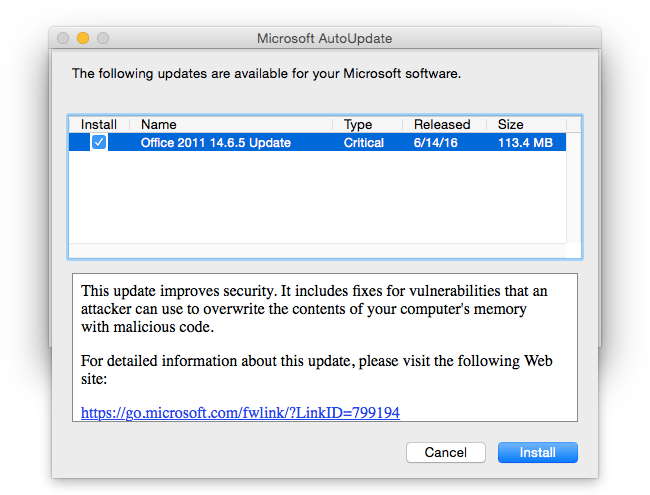Click the 113.4 MB size cell
The height and width of the screenshot is (495, 650).
point(525,143)
